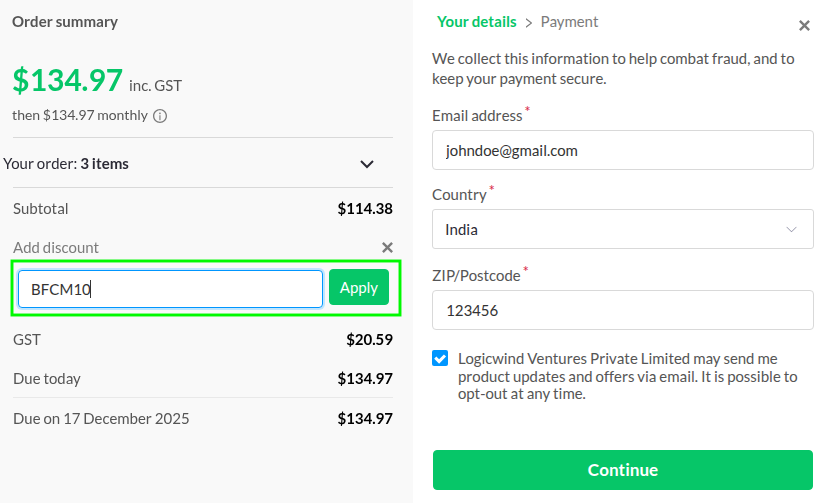Click the breadcrumb arrow before Payment
The image size is (824, 503).
(529, 22)
